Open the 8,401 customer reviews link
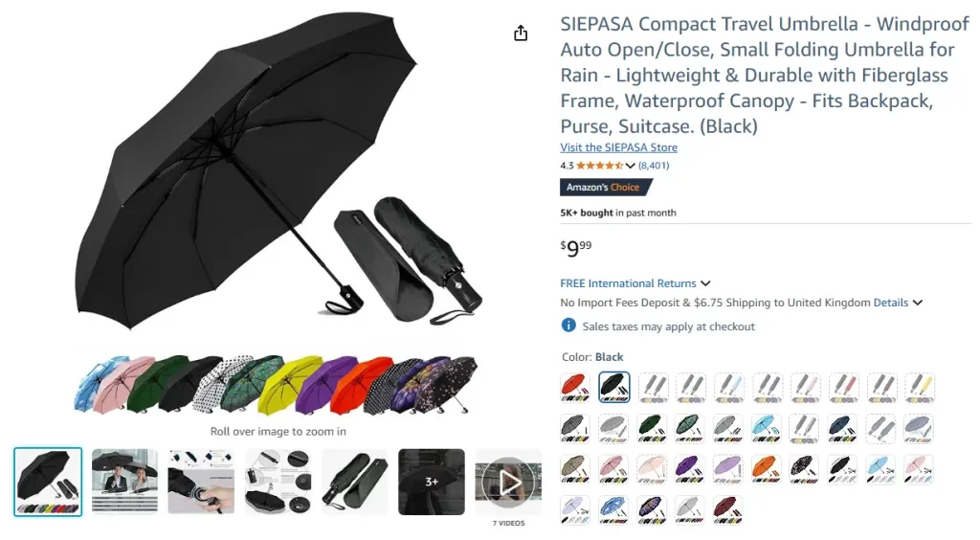The width and height of the screenshot is (980, 540). pyautogui.click(x=654, y=166)
